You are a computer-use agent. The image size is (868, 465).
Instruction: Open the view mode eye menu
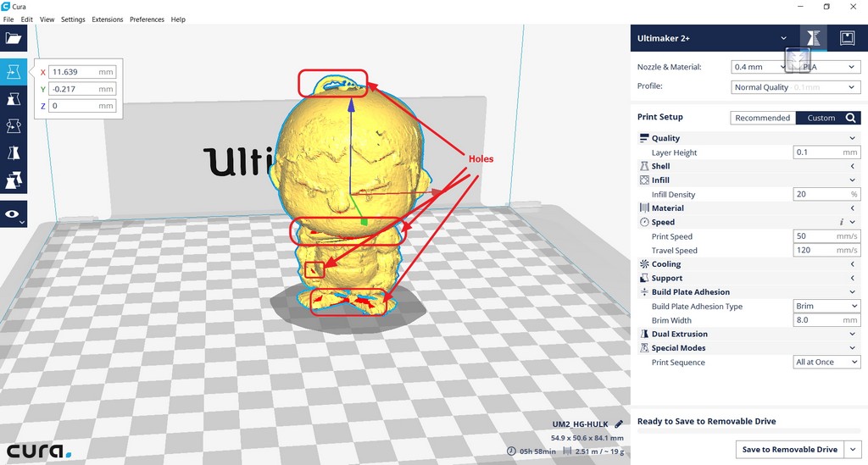[x=14, y=214]
